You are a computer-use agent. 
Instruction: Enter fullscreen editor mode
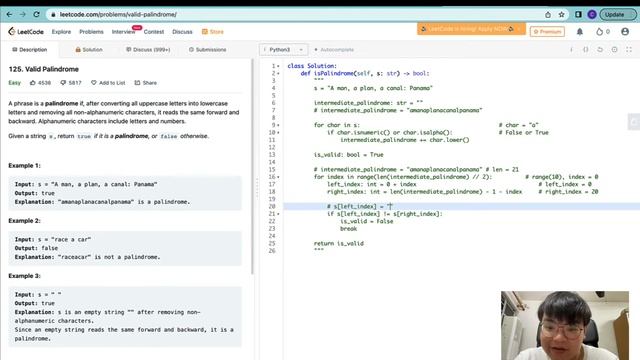click(629, 49)
